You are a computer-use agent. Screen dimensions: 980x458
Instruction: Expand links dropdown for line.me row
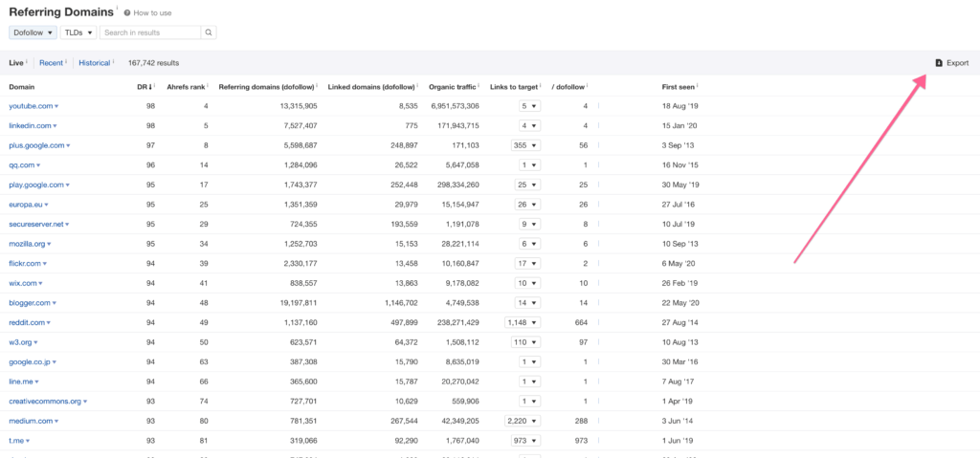pyautogui.click(x=530, y=382)
